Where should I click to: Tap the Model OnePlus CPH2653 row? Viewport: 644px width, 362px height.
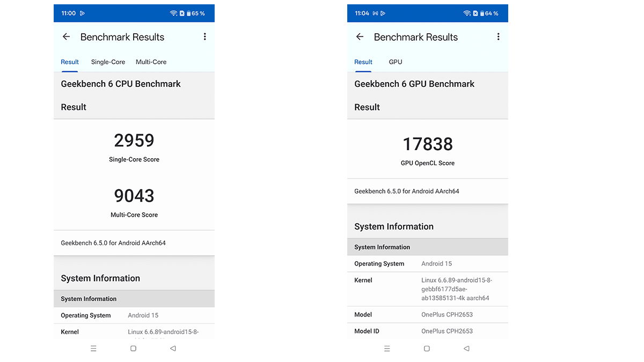(427, 315)
